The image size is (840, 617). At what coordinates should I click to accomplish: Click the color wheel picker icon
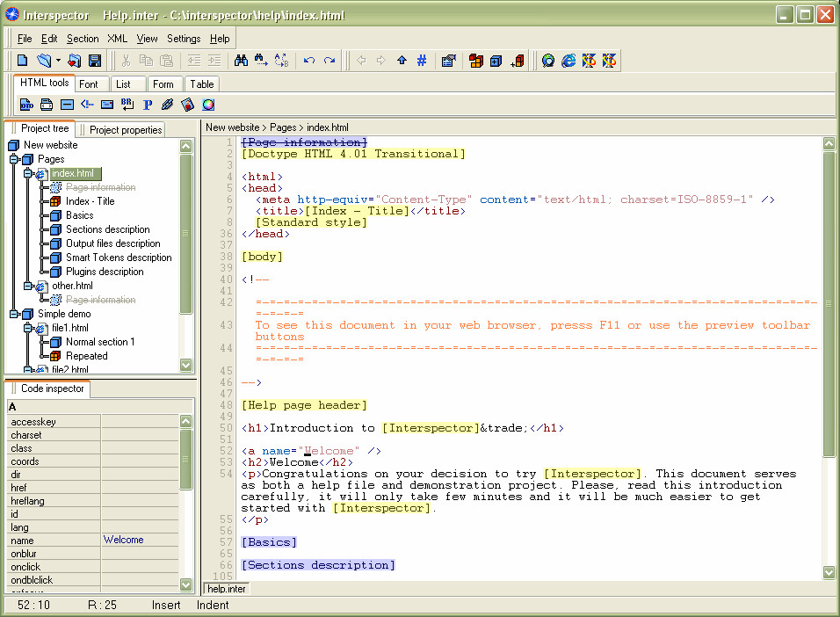point(208,105)
